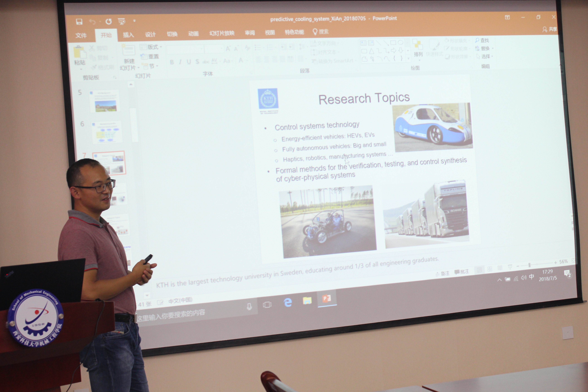
Task: Switch to Normal view status bar icon
Action: (479, 270)
